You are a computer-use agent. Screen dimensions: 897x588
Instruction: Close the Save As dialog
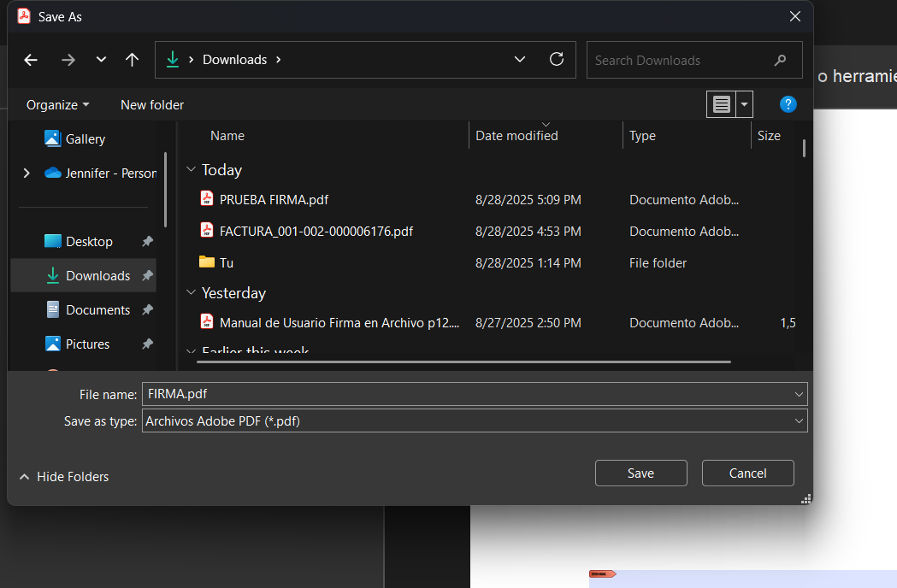coord(794,16)
